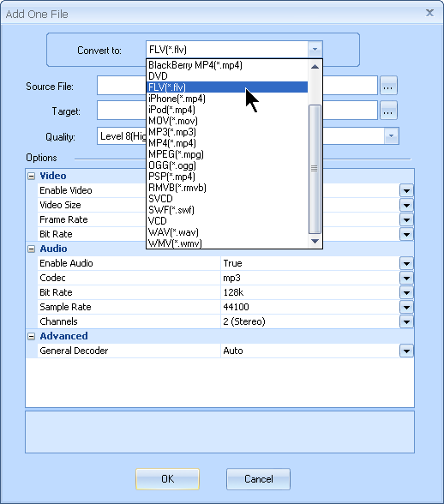The height and width of the screenshot is (504, 444).
Task: Click the General Decoder value Auto
Action: click(233, 351)
